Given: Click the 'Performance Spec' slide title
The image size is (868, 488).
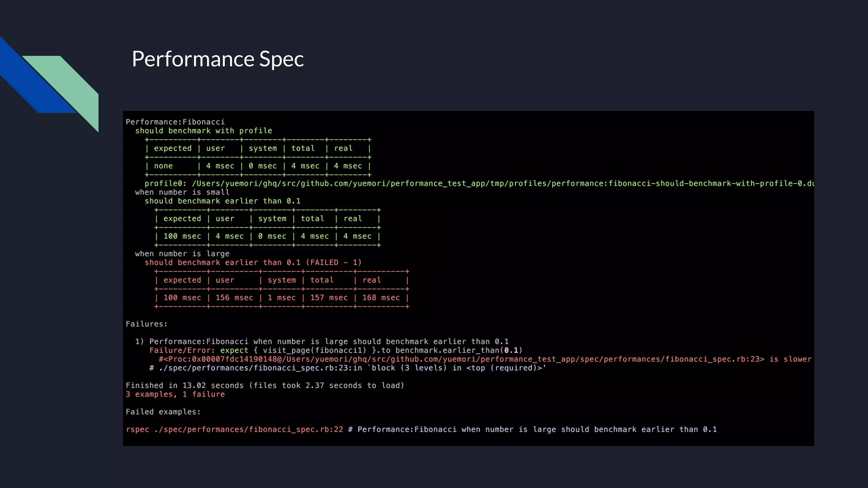Looking at the screenshot, I should pos(217,59).
